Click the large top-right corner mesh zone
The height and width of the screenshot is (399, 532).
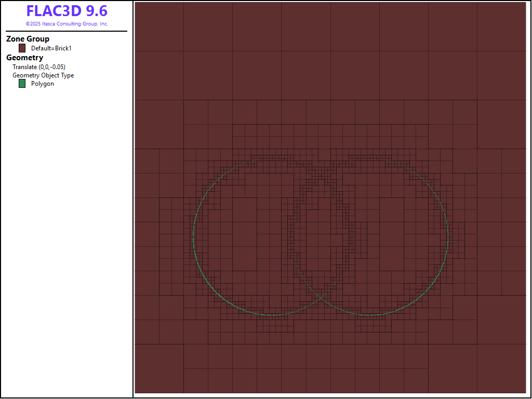[501, 26]
